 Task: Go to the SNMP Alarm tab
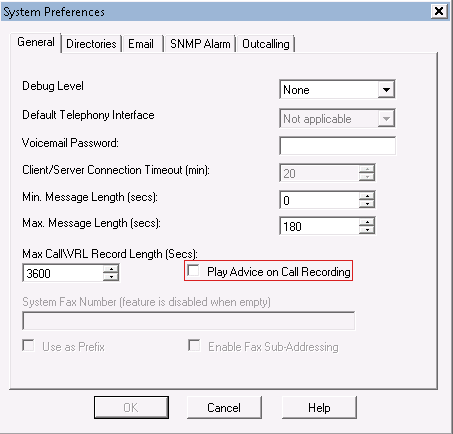pyautogui.click(x=200, y=44)
